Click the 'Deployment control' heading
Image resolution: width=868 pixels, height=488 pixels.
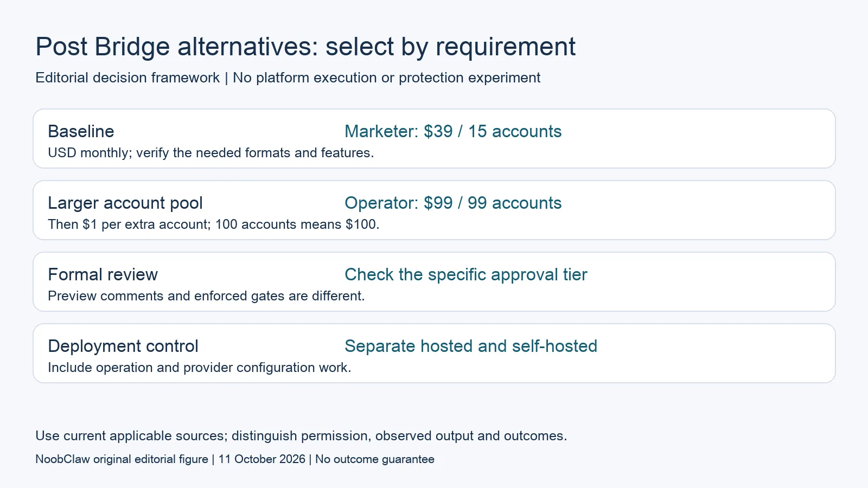[x=123, y=346]
